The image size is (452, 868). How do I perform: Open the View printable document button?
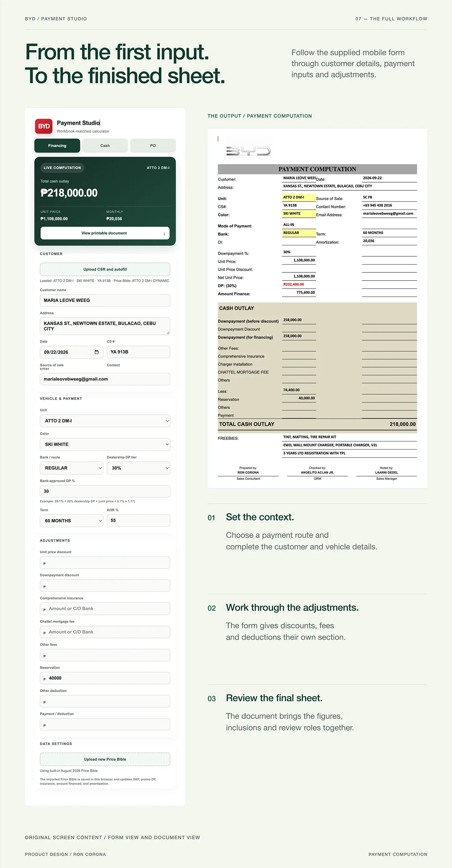[x=105, y=233]
